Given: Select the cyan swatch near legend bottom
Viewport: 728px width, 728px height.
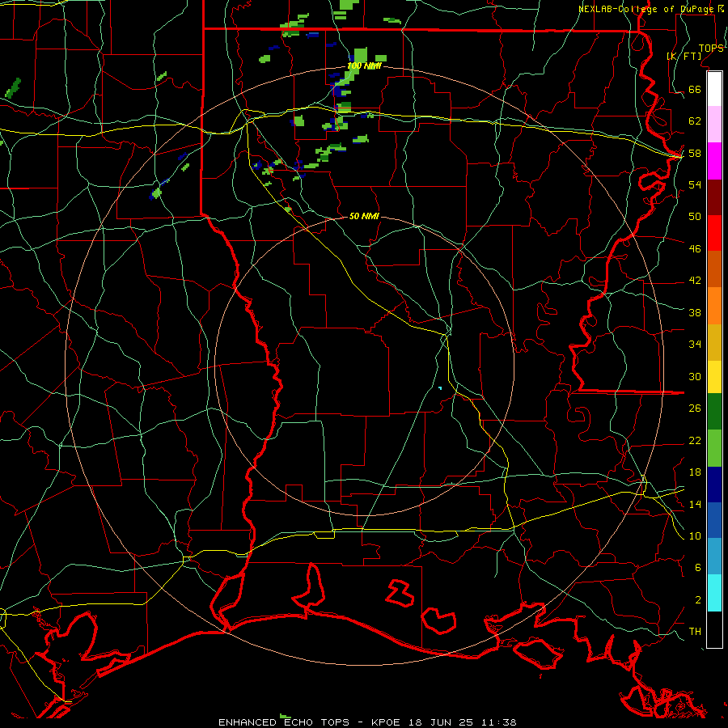Looking at the screenshot, I should (x=714, y=594).
